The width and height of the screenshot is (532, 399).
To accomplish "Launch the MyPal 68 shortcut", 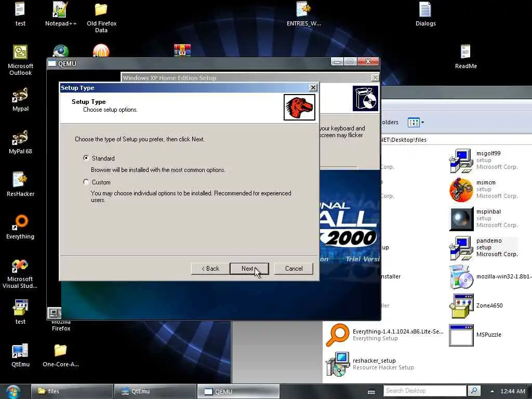I will (x=20, y=142).
